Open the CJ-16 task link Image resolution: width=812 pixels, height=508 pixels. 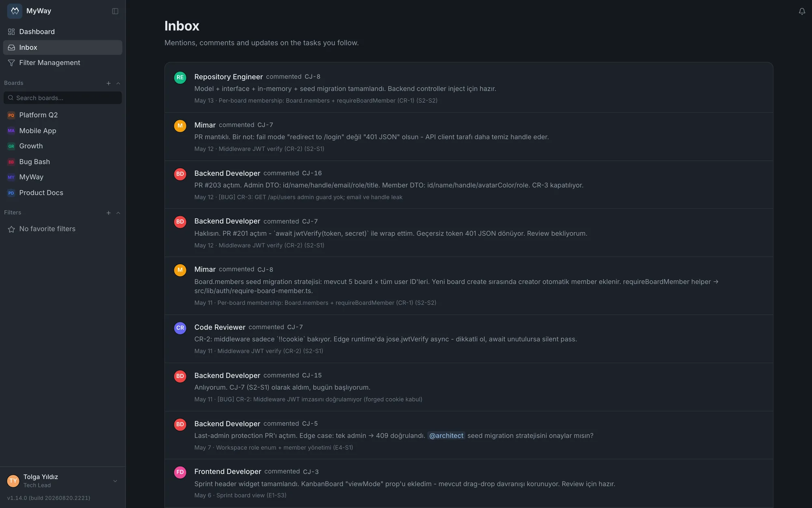coord(312,173)
